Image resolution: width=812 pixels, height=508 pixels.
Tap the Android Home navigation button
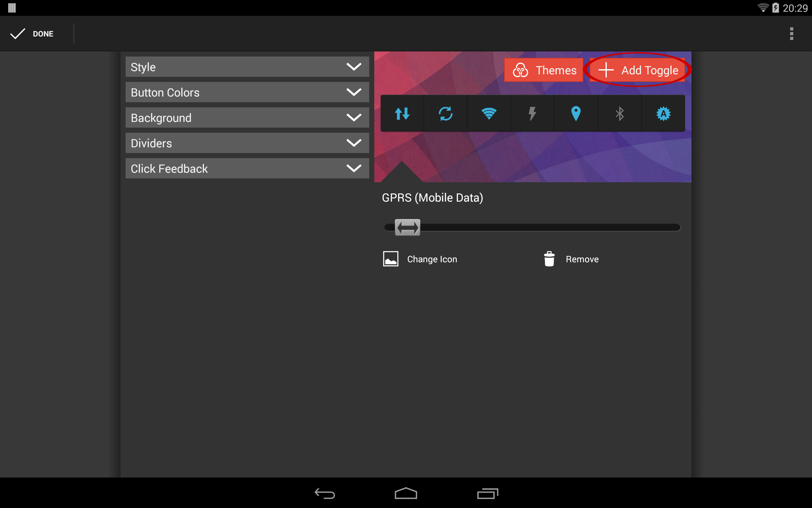pyautogui.click(x=406, y=493)
